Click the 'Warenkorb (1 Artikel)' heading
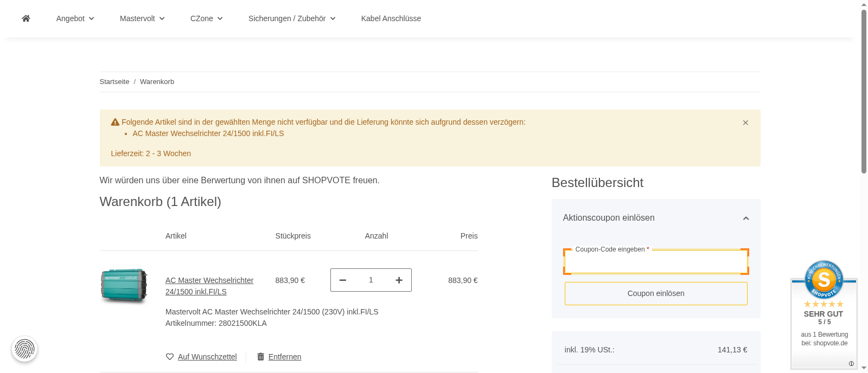 click(161, 202)
